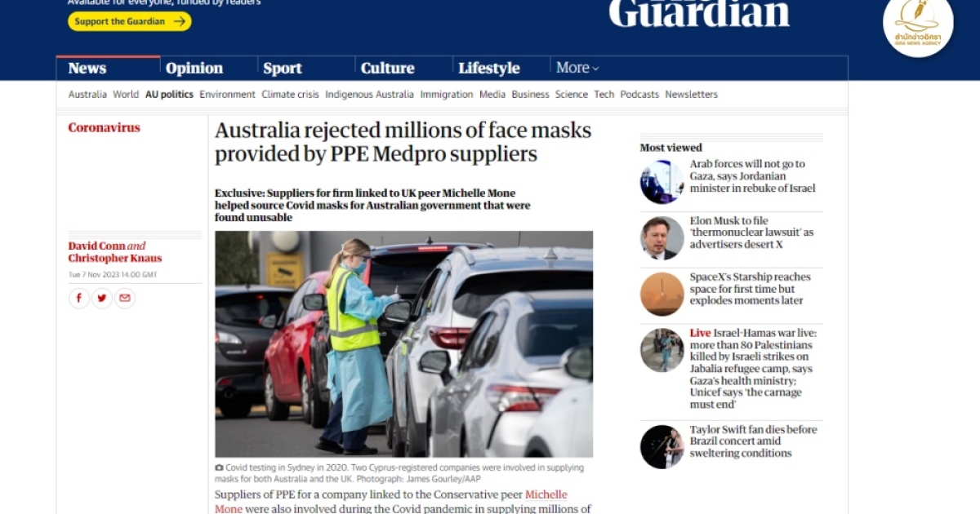Image resolution: width=980 pixels, height=514 pixels.
Task: Go to AU politics subsection
Action: 169,95
